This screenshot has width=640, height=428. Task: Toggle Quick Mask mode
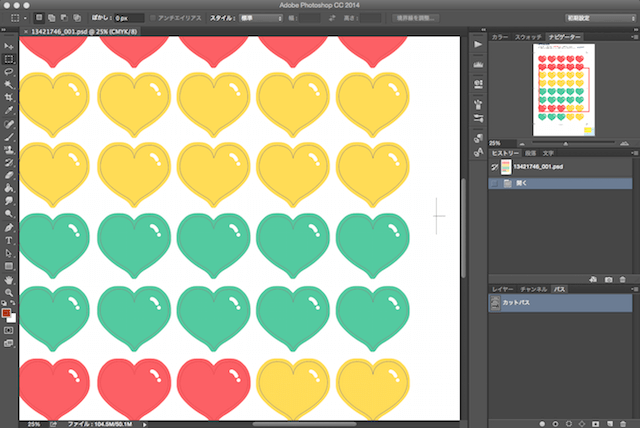pos(9,330)
